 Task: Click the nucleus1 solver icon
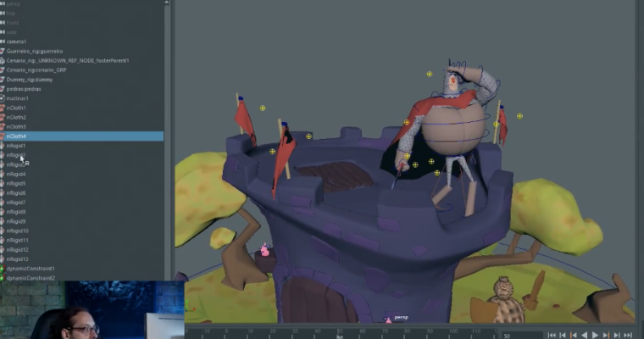pos(3,98)
